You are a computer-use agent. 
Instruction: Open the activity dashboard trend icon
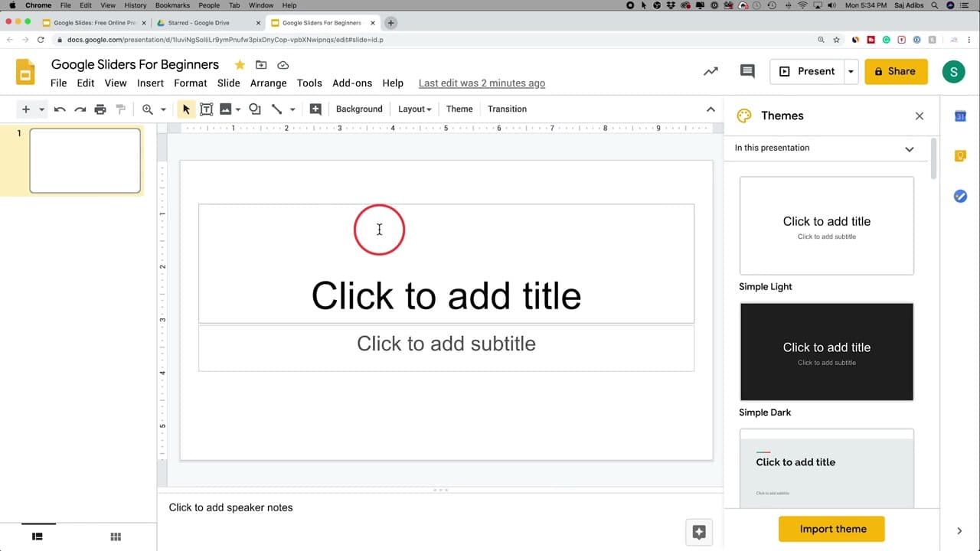pos(711,71)
